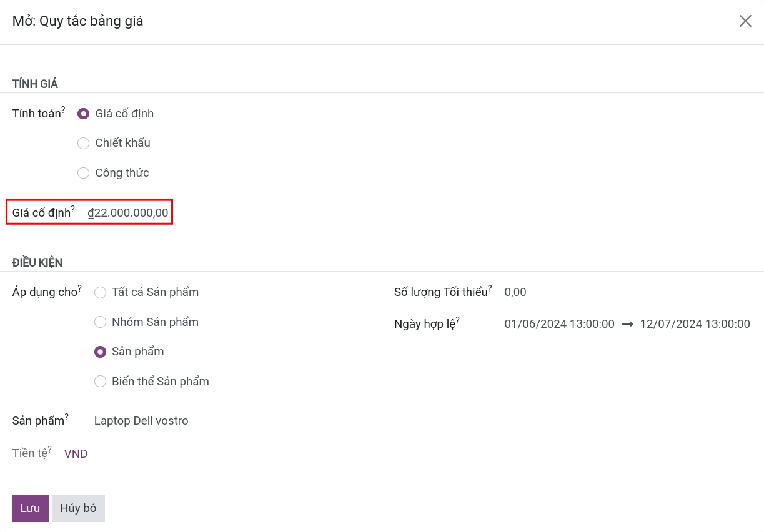Discard changes with Hủy bỏ button

pos(78,508)
